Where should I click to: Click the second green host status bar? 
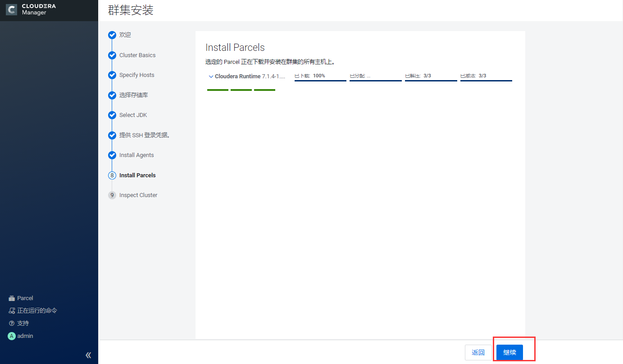tap(241, 90)
